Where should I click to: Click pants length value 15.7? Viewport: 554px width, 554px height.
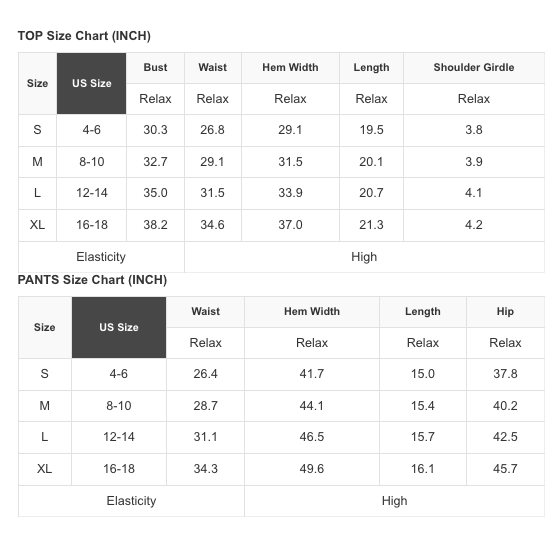click(x=423, y=437)
